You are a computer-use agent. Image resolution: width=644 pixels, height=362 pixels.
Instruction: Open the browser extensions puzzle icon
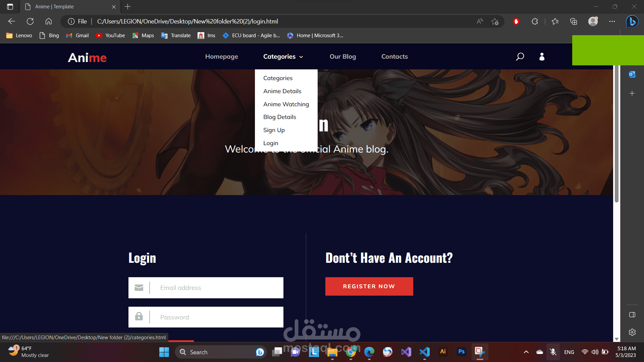(535, 21)
